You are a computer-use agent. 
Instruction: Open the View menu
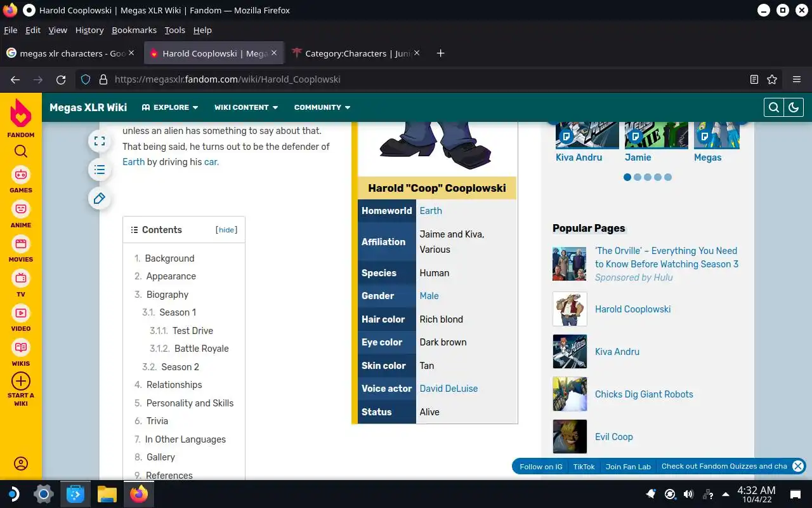click(x=58, y=30)
